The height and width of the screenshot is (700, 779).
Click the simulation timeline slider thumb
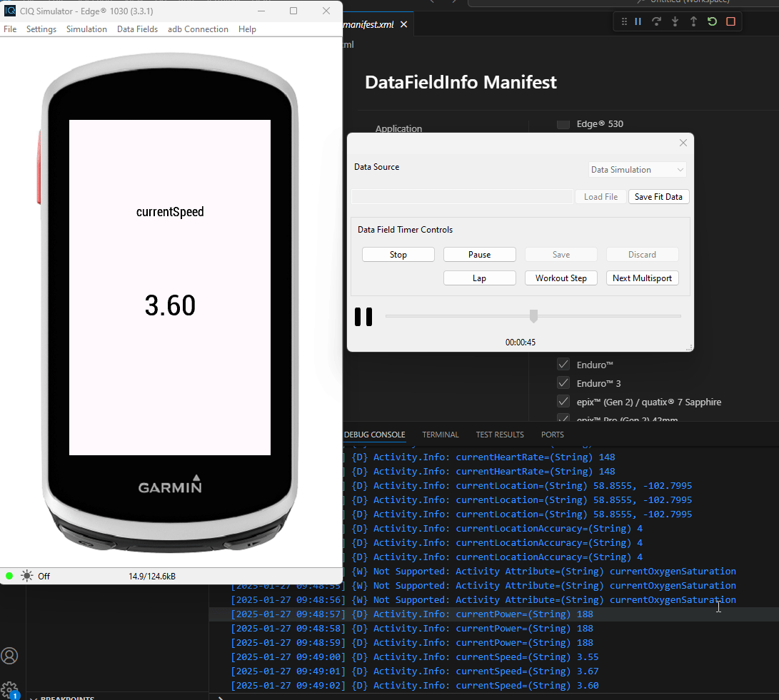tap(533, 315)
